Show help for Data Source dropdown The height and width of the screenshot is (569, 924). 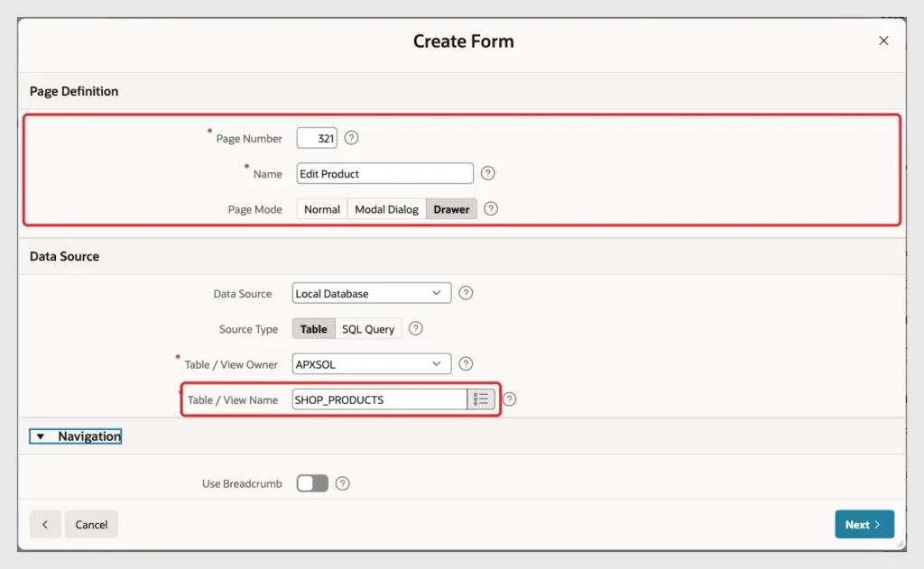[466, 293]
